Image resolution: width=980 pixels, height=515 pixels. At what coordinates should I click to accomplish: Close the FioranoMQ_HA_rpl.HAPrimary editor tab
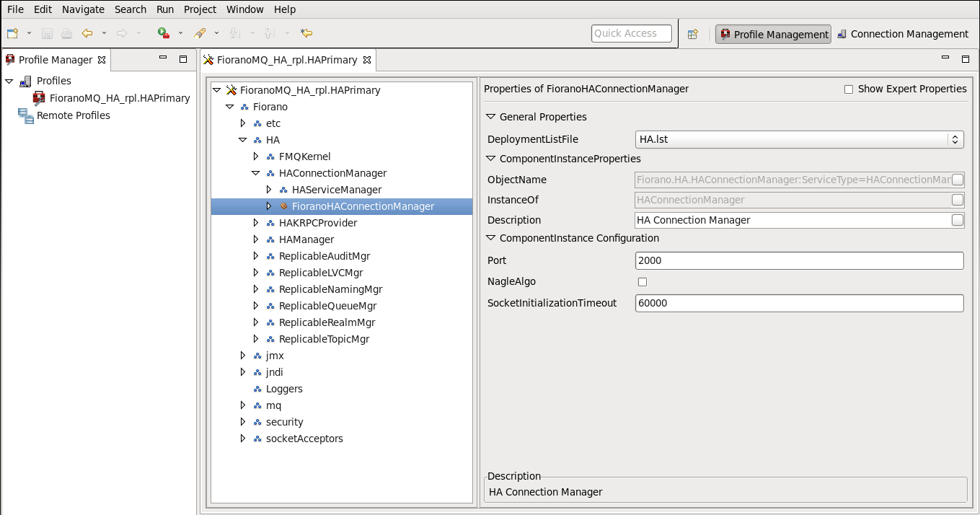(367, 60)
